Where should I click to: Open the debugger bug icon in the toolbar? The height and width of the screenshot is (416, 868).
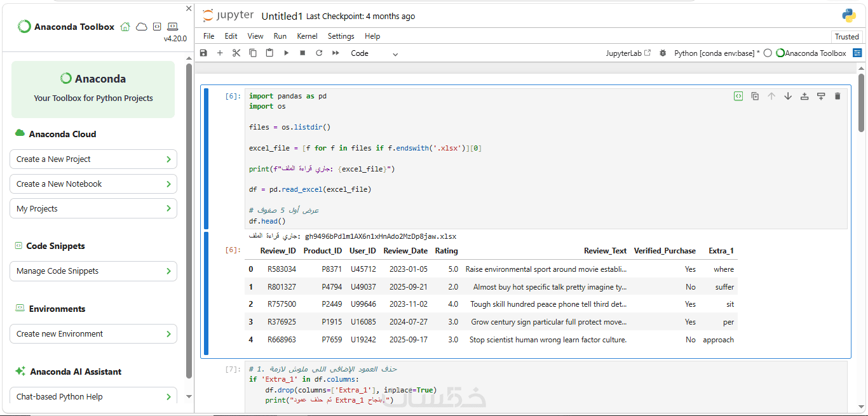663,53
